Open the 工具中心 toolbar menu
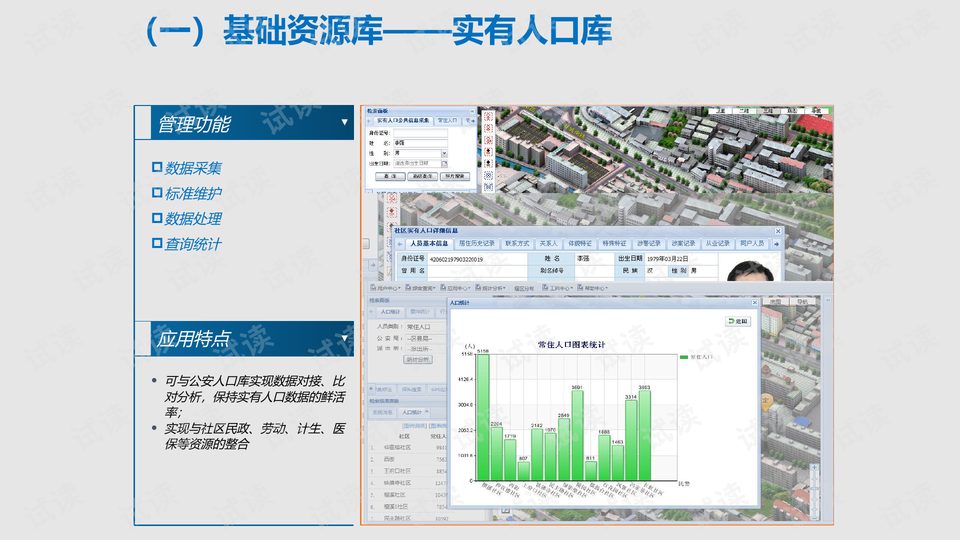The width and height of the screenshot is (960, 540). click(558, 288)
